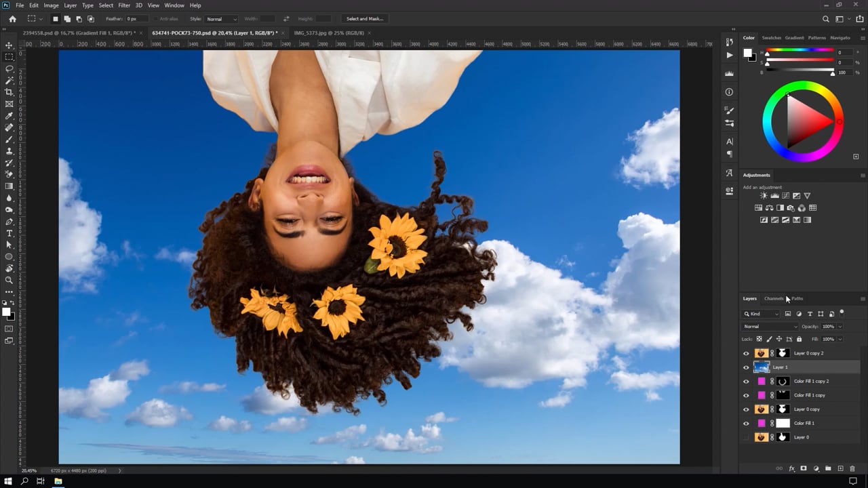868x488 pixels.
Task: Add a Brightness/Contrast adjustment
Action: tap(764, 196)
